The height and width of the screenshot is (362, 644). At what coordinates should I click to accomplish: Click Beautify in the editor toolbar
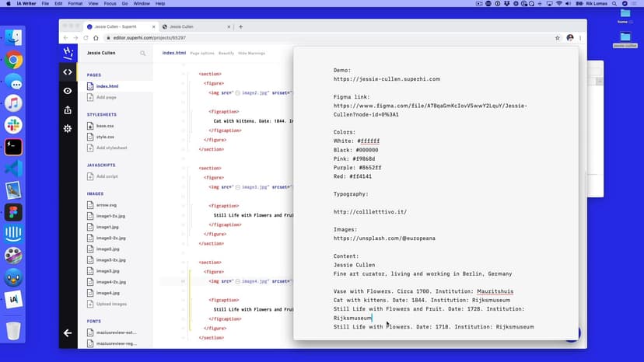(226, 54)
